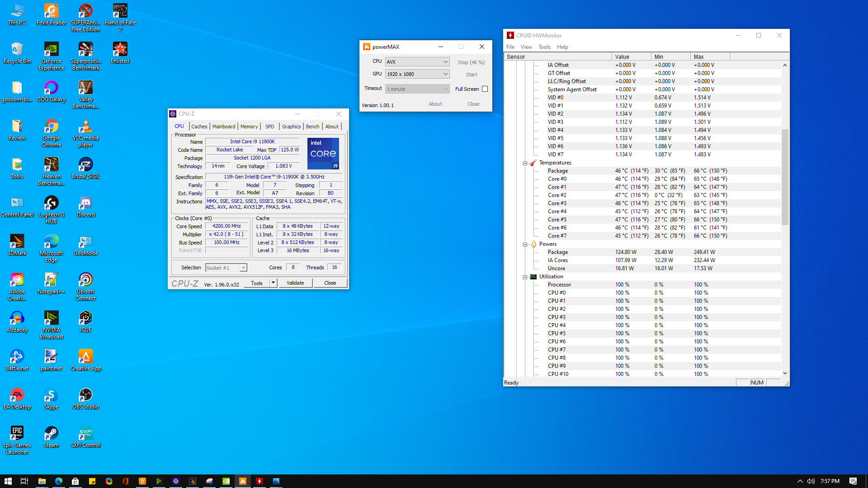Open the View menu in HWMonitor
This screenshot has height=488, width=868.
pos(526,47)
